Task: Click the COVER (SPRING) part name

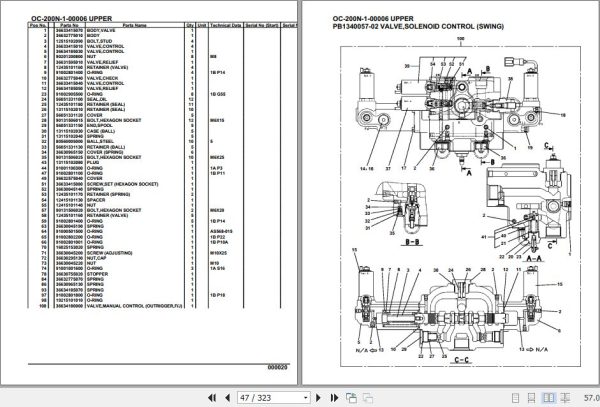Action: coord(105,152)
